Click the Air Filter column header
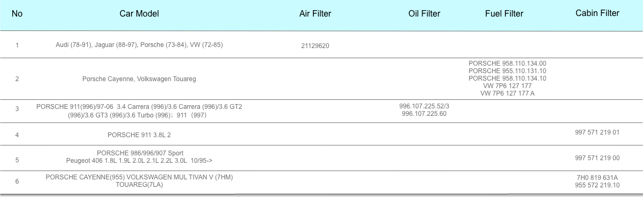This screenshot has width=644, height=197. coord(315,14)
